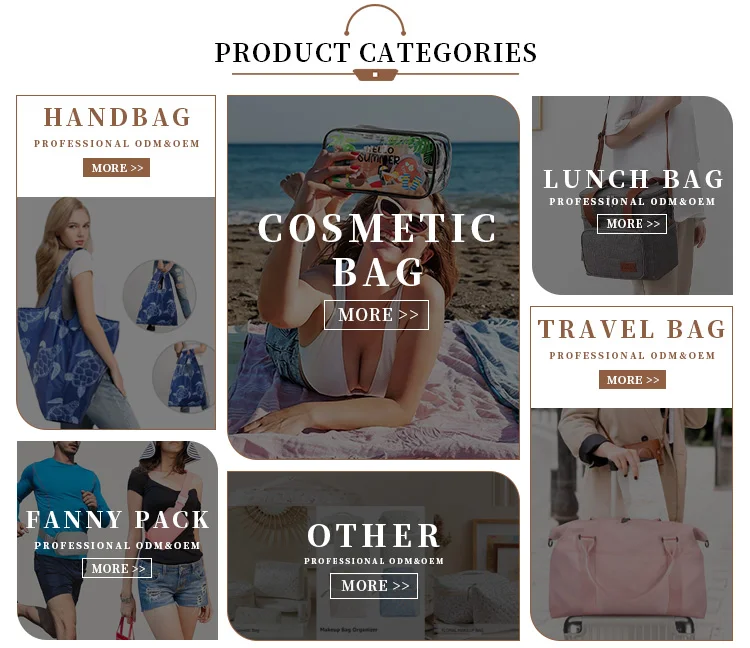Click the bag handle icon above title
750x648 pixels.
pyautogui.click(x=375, y=20)
